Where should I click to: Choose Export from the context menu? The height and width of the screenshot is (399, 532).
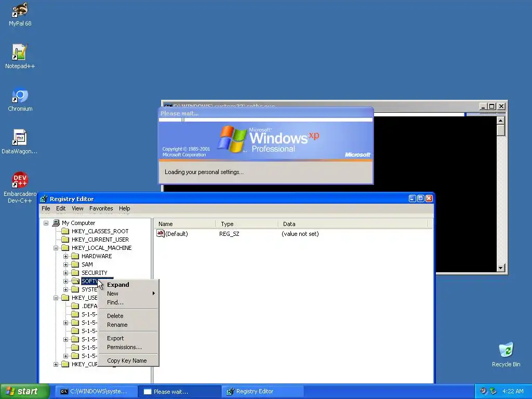[128, 338]
